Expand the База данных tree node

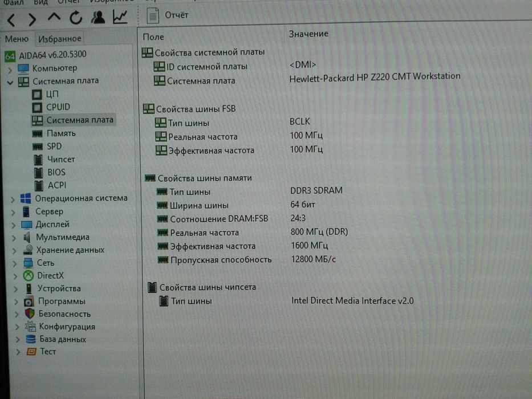click(18, 340)
